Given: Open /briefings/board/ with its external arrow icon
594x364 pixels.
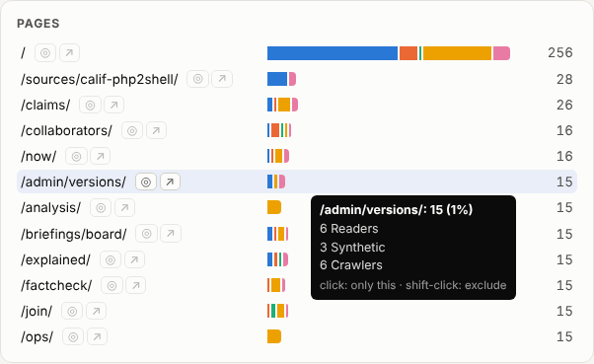Looking at the screenshot, I should pos(171,234).
